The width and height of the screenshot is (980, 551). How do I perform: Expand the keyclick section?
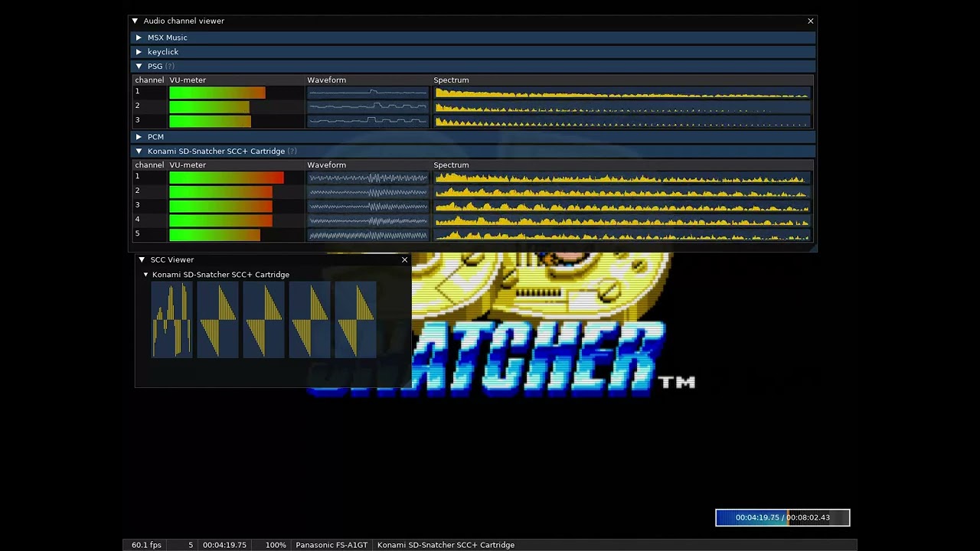(139, 52)
